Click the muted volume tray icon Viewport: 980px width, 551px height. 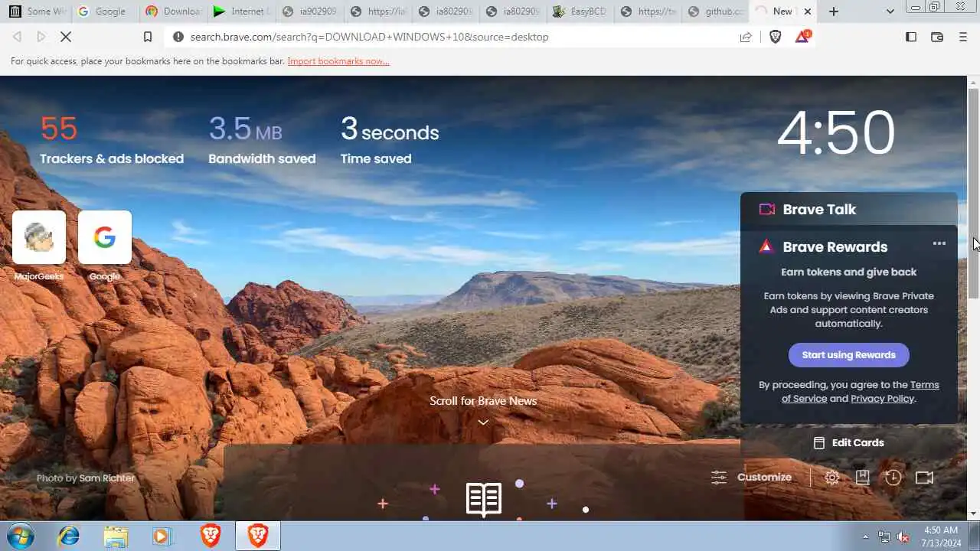click(903, 536)
